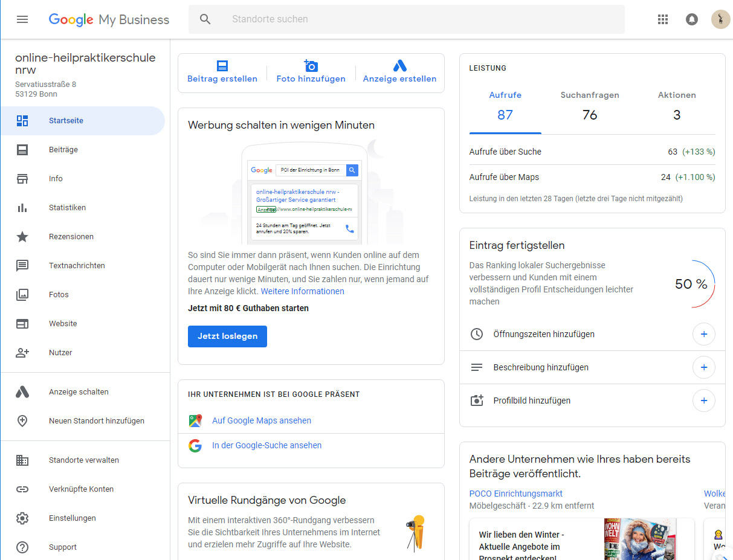This screenshot has height=560, width=733.
Task: Open the Weitere Informationen link
Action: click(302, 291)
